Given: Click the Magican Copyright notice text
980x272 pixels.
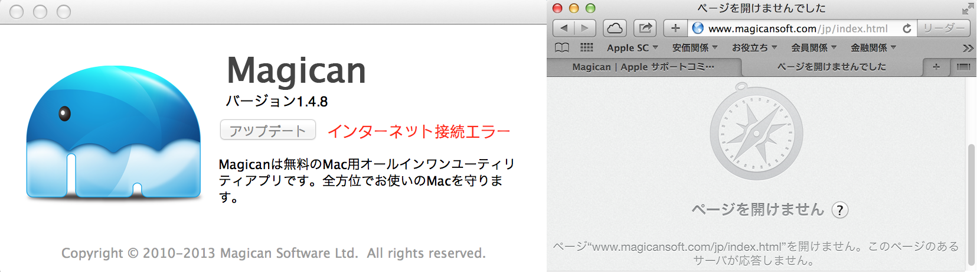Looking at the screenshot, I should pyautogui.click(x=273, y=253).
